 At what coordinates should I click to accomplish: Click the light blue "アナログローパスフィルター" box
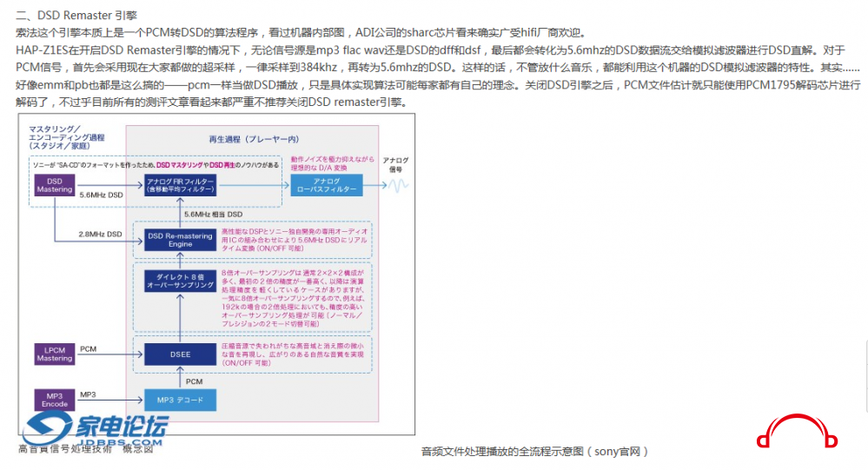coord(327,185)
